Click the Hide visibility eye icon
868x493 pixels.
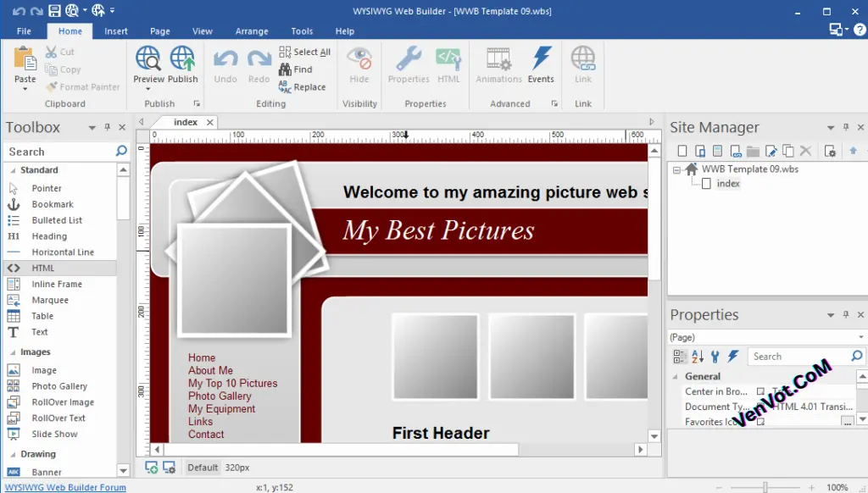click(x=359, y=58)
